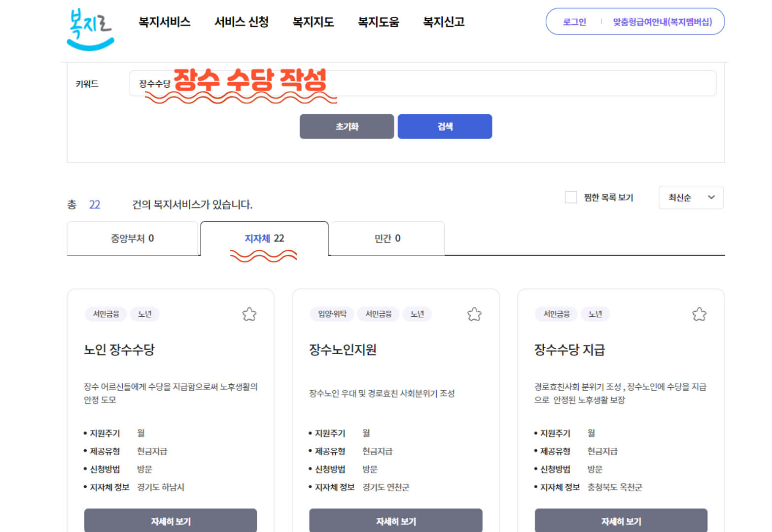Select the 노년 tag on 장수수당 지급 card
772x532 pixels.
point(596,314)
